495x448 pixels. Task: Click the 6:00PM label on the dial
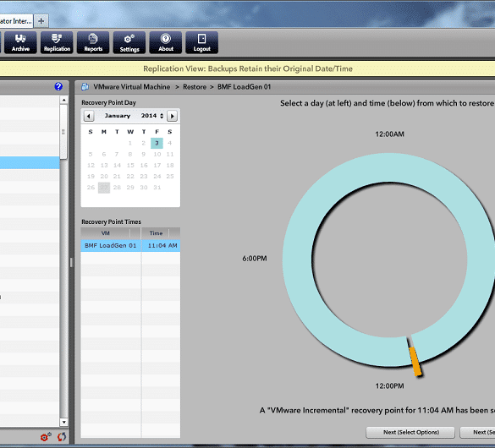255,259
